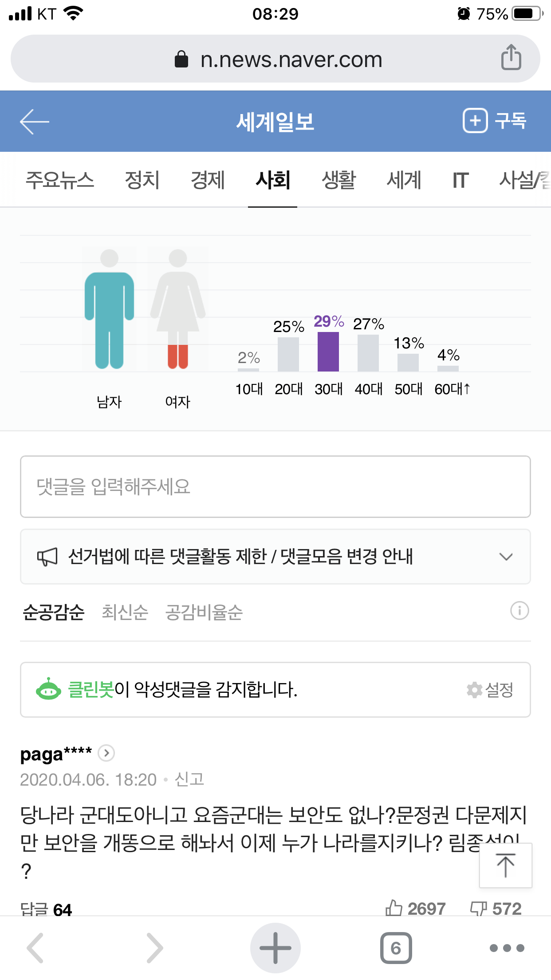Tap the new tab plus button
Viewport: 551px width, 980px height.
coord(275,948)
